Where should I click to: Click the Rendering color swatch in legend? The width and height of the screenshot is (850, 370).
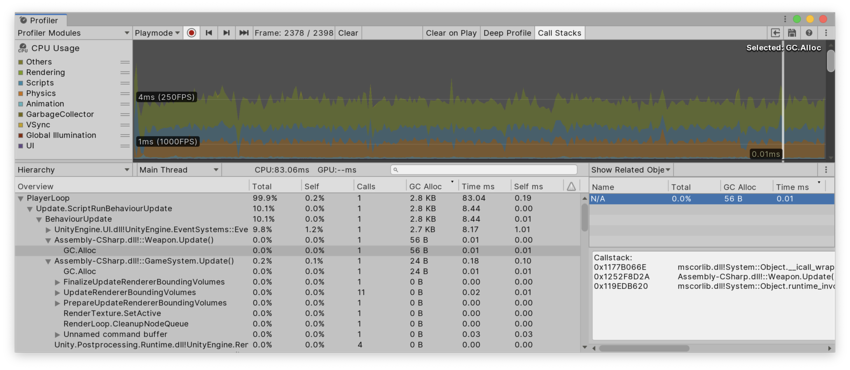pyautogui.click(x=21, y=73)
